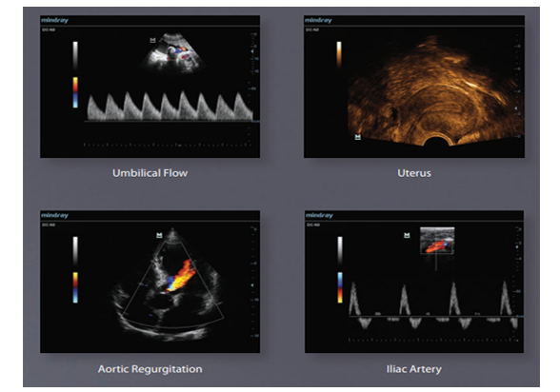Click the "Iliac Artery" caption
The height and width of the screenshot is (392, 560).
414,369
